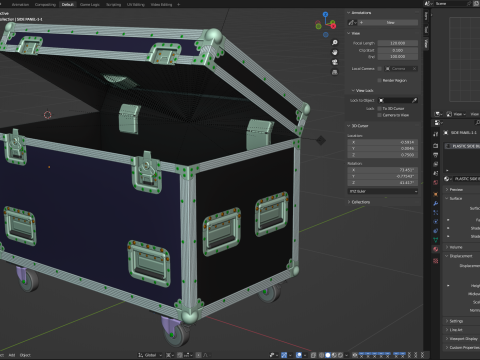The width and height of the screenshot is (480, 360).
Task: Open the Object menu in viewport header
Action: point(25,355)
